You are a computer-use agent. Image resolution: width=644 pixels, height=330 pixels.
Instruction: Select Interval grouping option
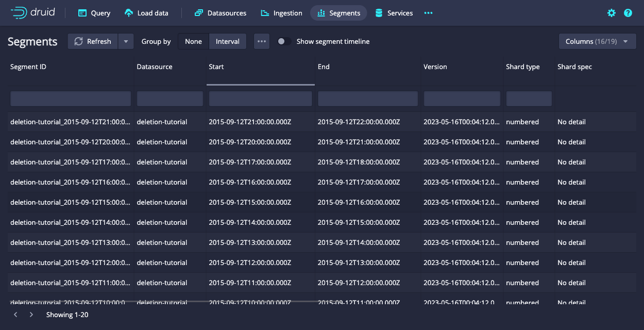point(227,41)
